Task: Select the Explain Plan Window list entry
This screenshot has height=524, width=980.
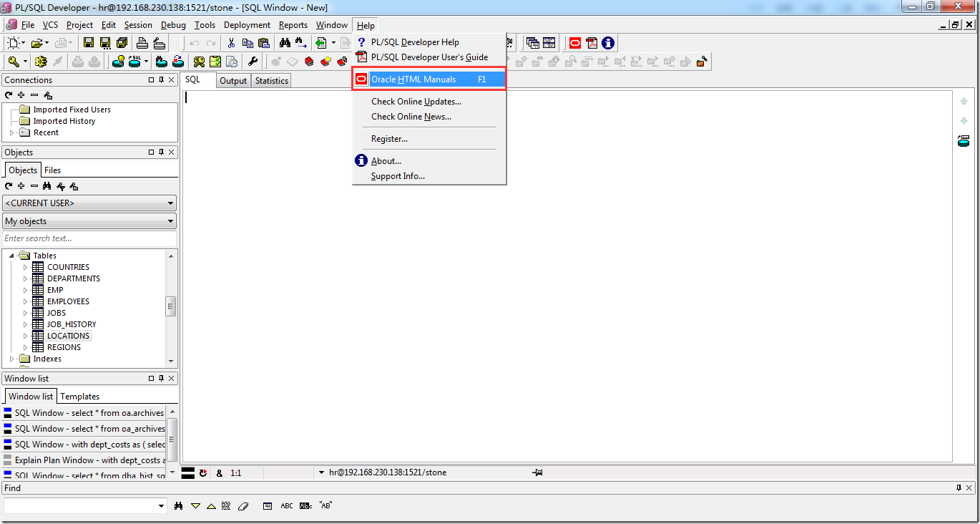Action: coord(84,460)
